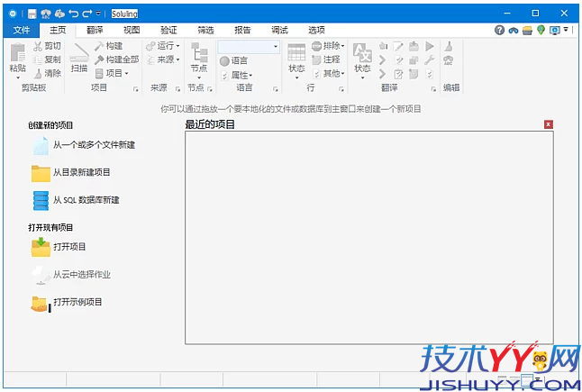Click the 语言 globe button
This screenshot has height=392, width=582.
coord(233,60)
